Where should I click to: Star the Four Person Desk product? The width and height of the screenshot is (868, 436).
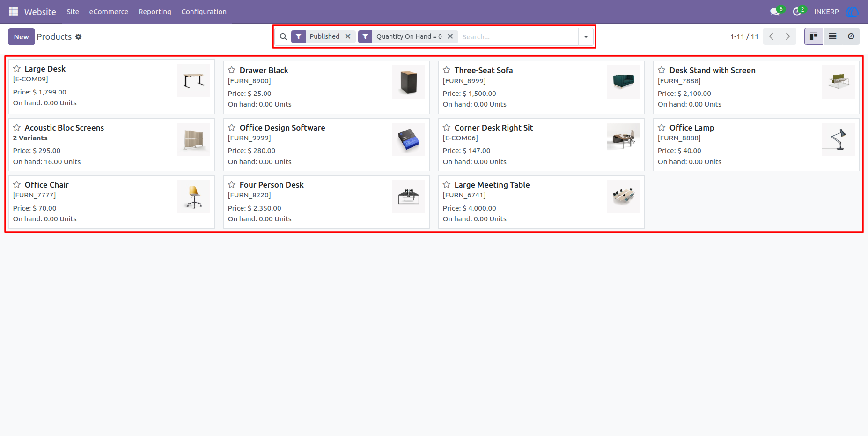tap(232, 185)
